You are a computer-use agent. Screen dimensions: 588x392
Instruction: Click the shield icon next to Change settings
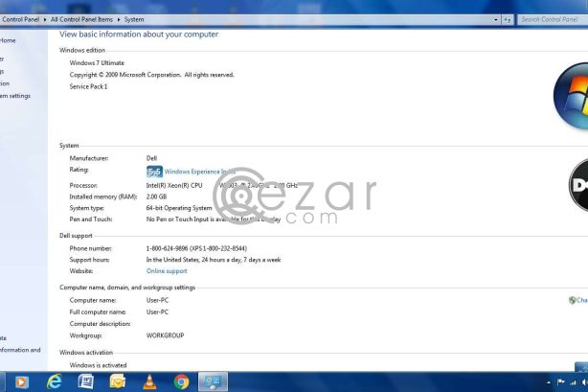tap(572, 300)
